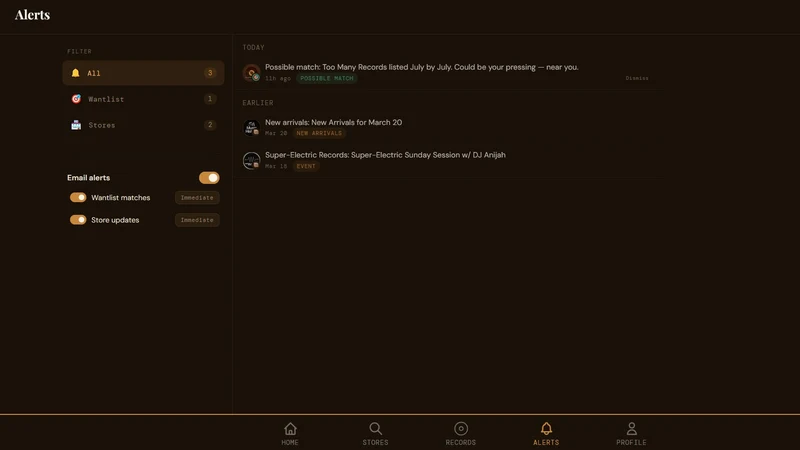Click the 11h ago timestamp
The width and height of the screenshot is (800, 450).
278,79
